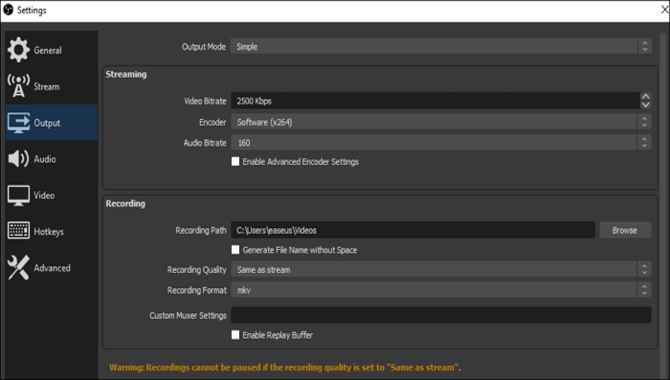The width and height of the screenshot is (670, 380).
Task: Decrease Video Bitrate with down arrow
Action: click(646, 105)
